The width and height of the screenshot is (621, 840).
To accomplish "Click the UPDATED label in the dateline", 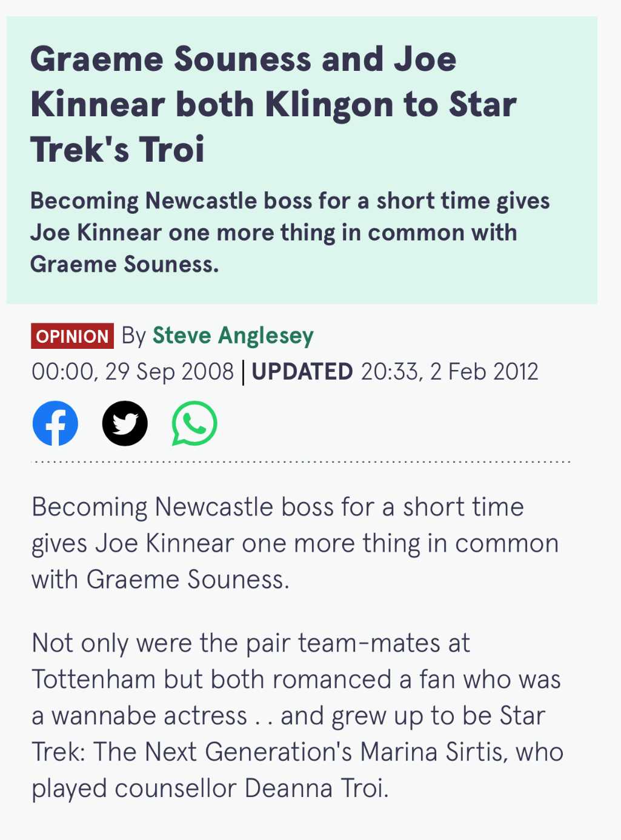I will coord(302,372).
